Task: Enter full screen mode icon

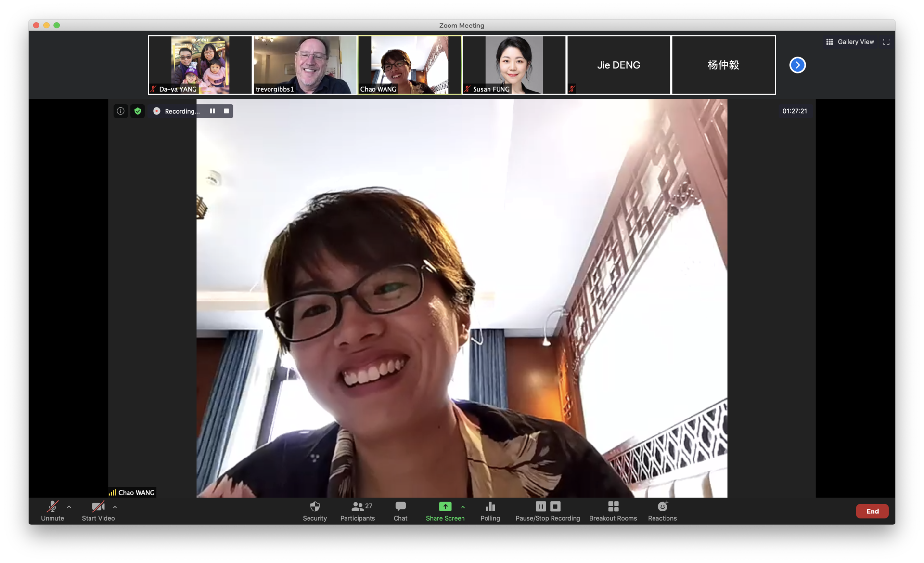Action: click(886, 42)
